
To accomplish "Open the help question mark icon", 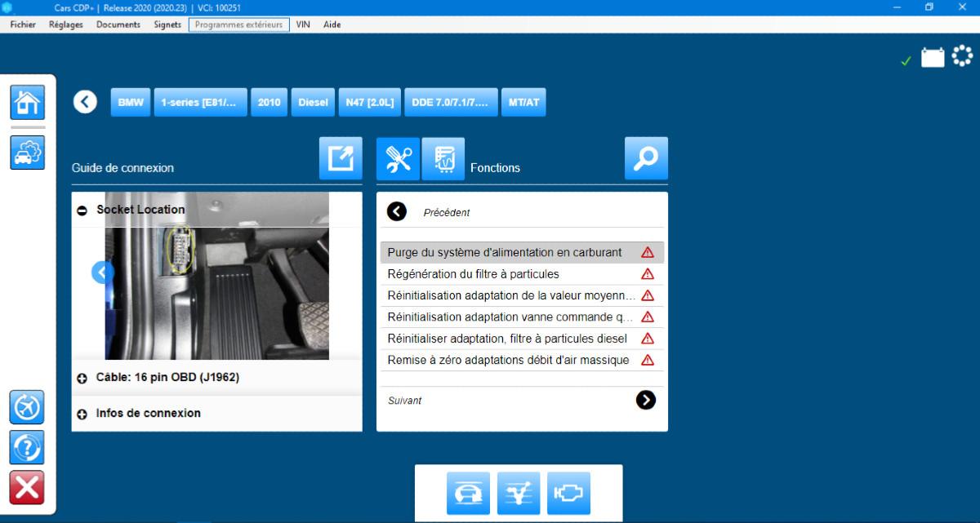I will [27, 447].
